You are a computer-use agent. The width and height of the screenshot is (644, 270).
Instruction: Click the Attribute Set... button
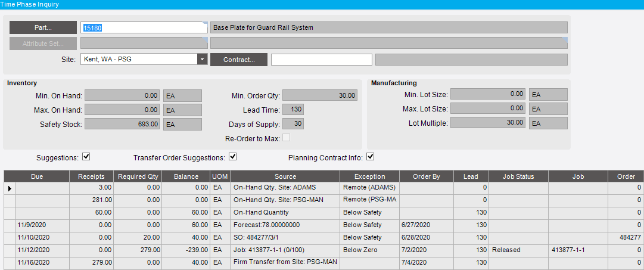(43, 43)
